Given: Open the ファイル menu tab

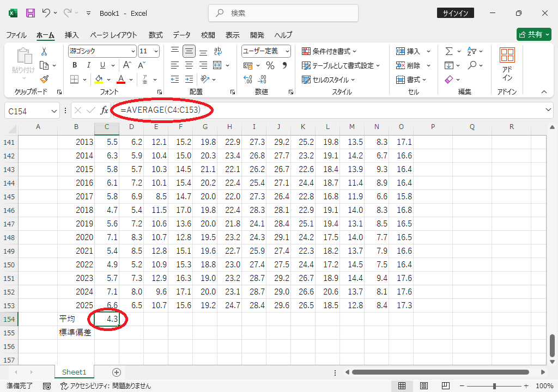Looking at the screenshot, I should pos(16,35).
